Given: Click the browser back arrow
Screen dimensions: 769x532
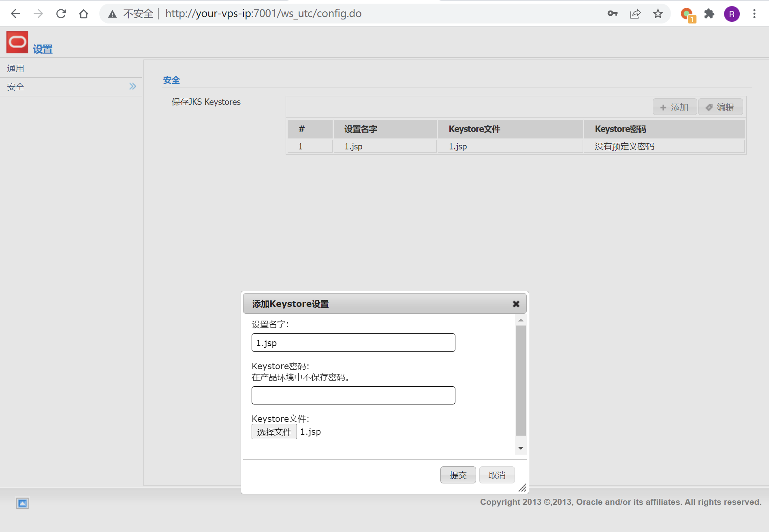Looking at the screenshot, I should point(15,14).
